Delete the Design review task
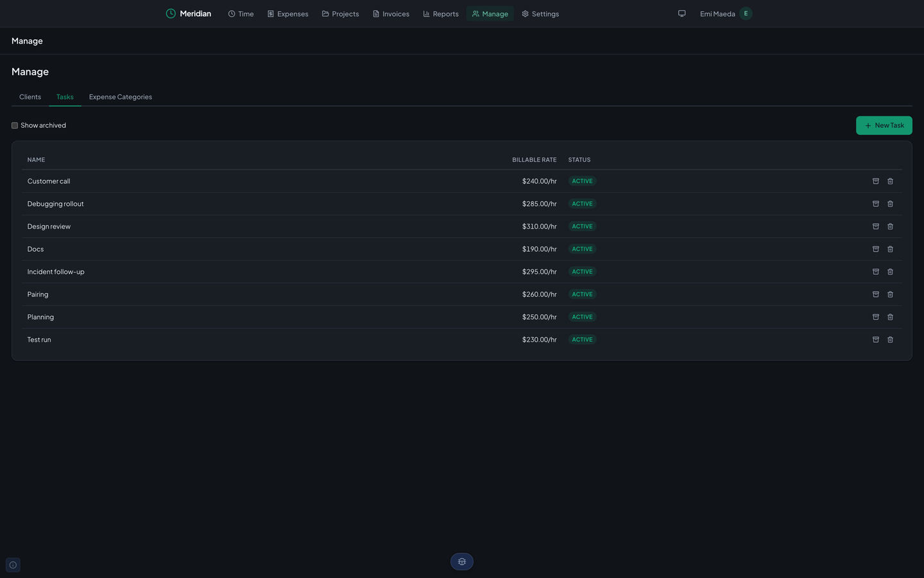 click(890, 226)
